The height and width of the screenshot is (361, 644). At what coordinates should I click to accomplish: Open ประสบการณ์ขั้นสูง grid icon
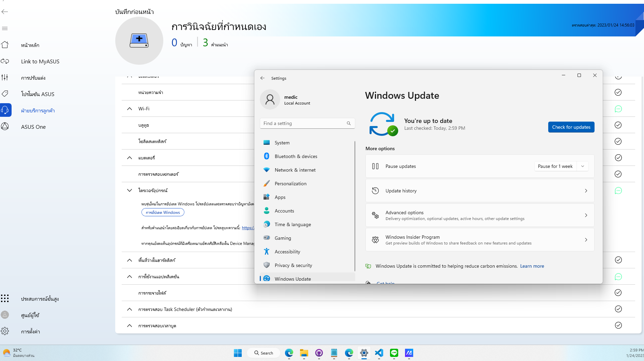pos(5,298)
